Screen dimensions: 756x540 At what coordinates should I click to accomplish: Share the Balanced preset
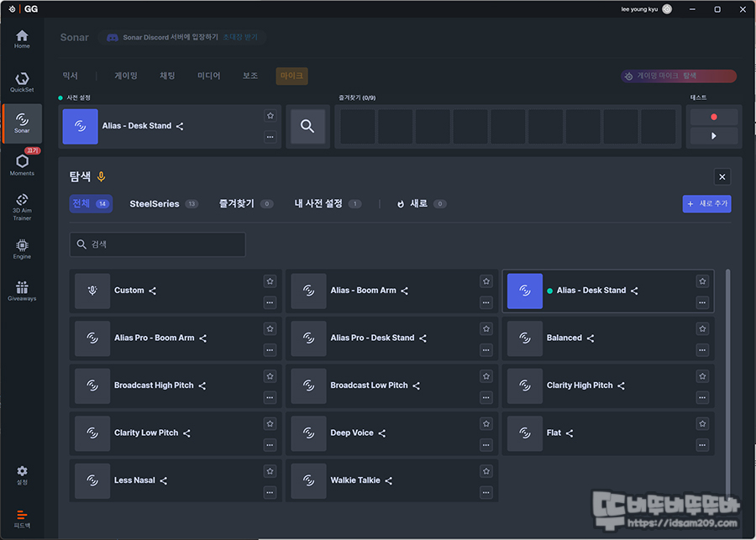tap(591, 338)
